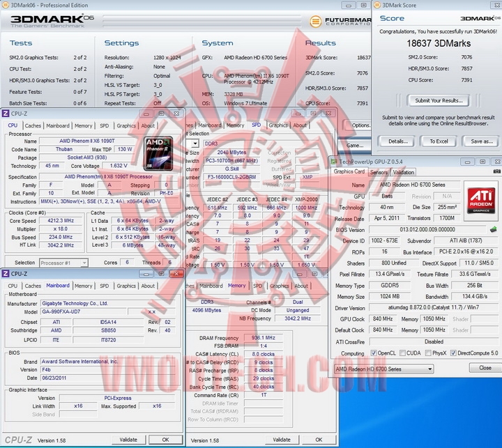
Task: Open the Sensors tab in GPU-Z
Action: 379,172
